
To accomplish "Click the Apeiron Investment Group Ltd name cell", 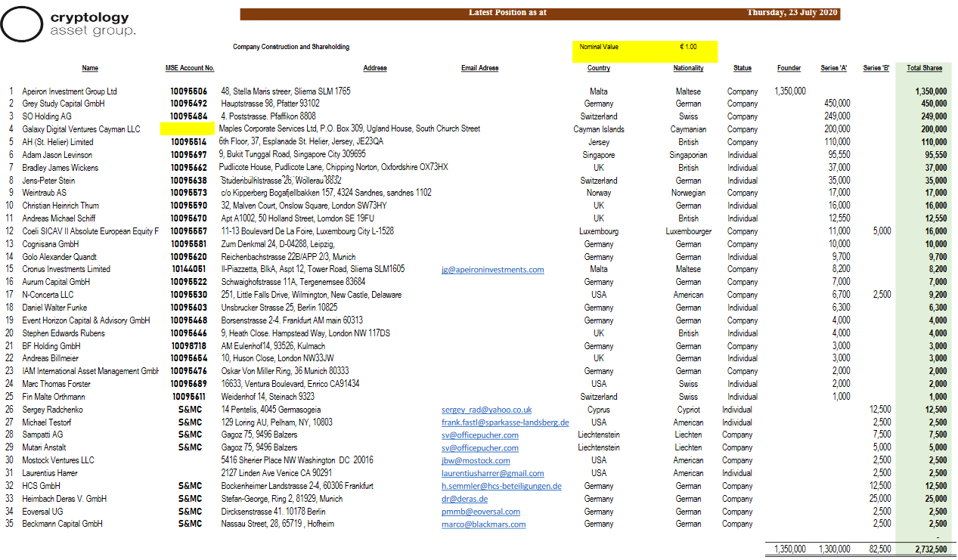I will (70, 91).
